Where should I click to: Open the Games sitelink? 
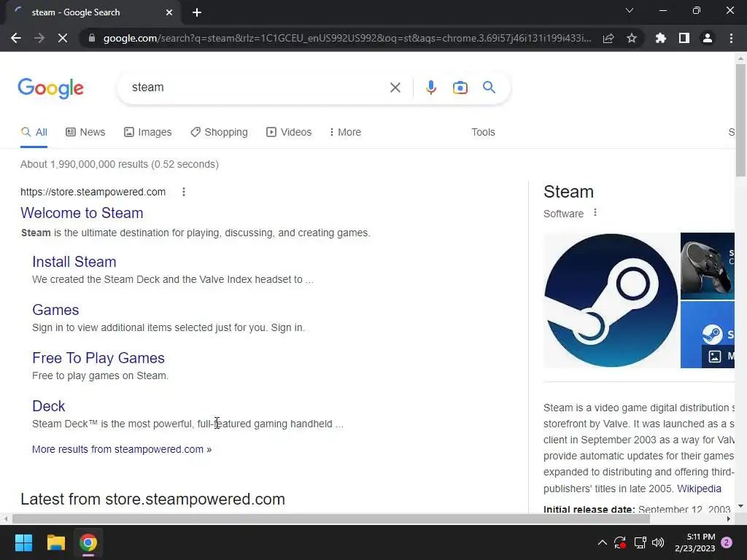(55, 309)
